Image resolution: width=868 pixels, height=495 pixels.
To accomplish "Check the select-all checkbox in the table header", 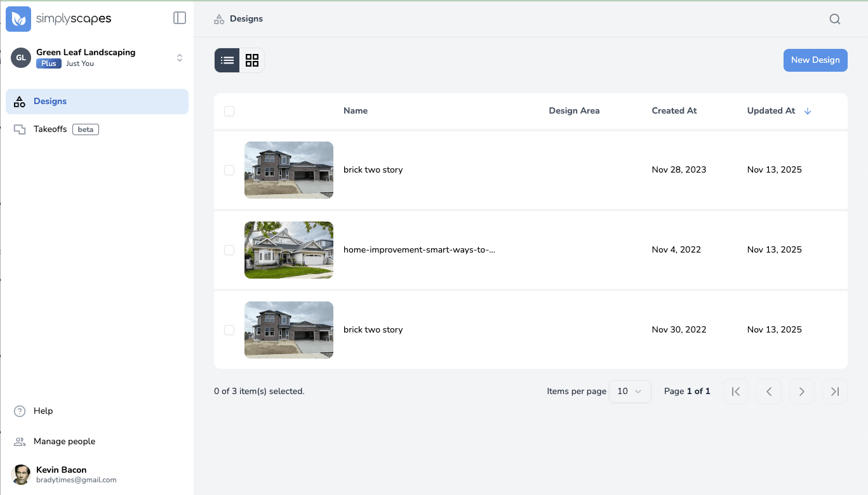I will (x=229, y=110).
